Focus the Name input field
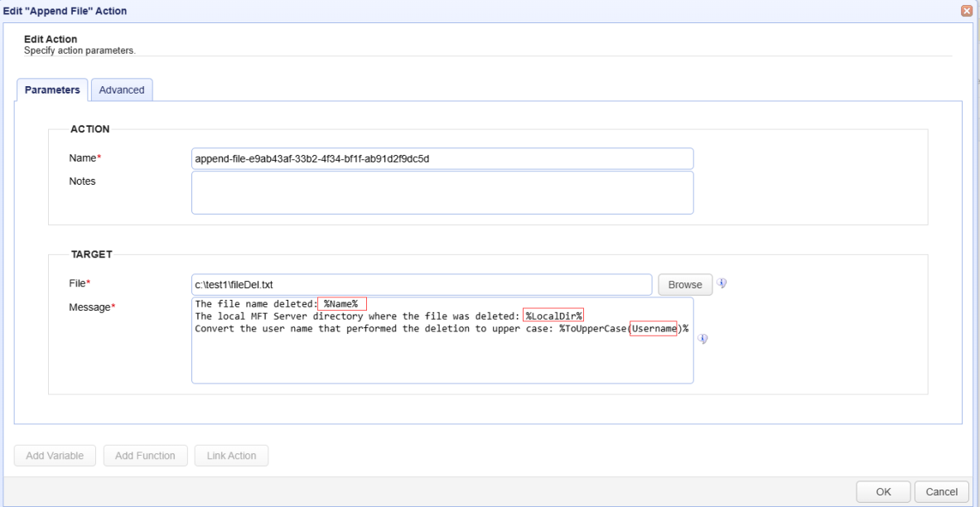Image resolution: width=980 pixels, height=507 pixels. [442, 158]
